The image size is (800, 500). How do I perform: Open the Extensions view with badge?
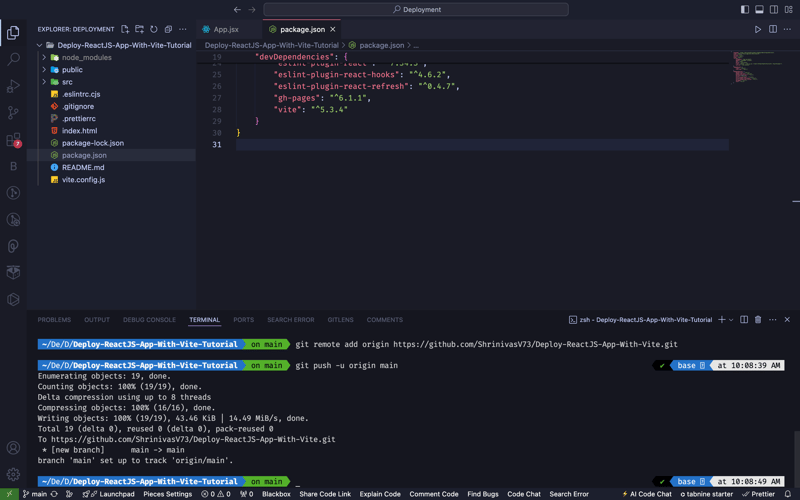tap(13, 139)
